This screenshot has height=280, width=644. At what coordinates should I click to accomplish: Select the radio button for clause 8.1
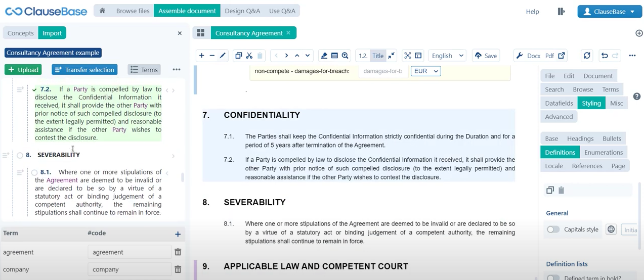tap(34, 172)
